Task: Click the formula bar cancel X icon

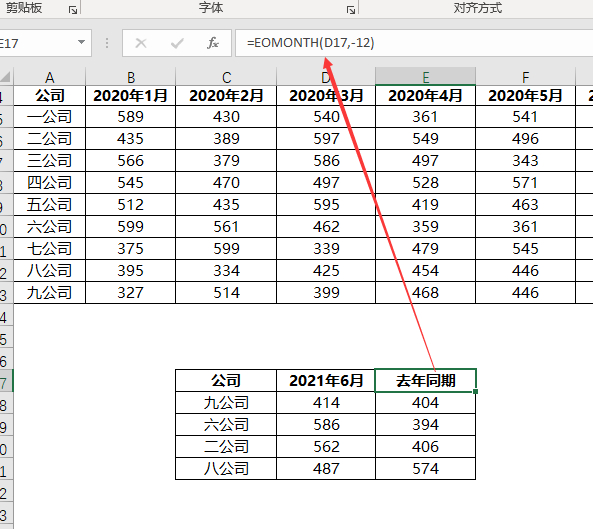Action: click(x=141, y=43)
